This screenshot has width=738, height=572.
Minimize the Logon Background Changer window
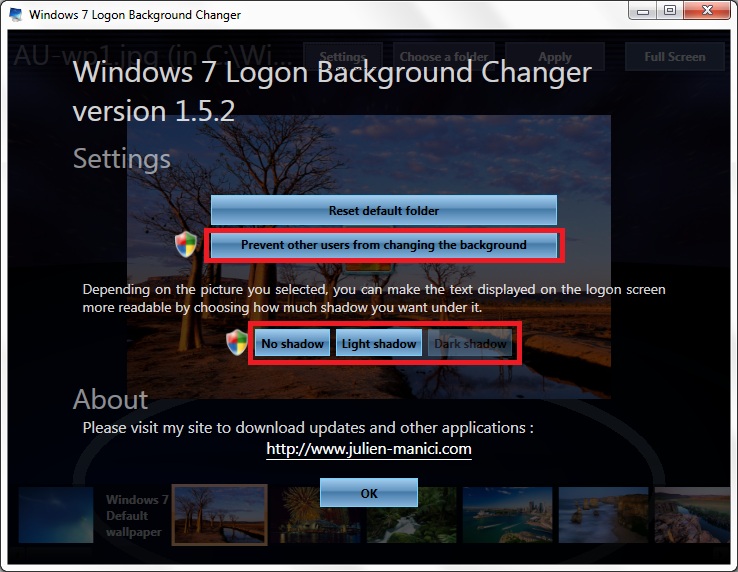click(643, 10)
